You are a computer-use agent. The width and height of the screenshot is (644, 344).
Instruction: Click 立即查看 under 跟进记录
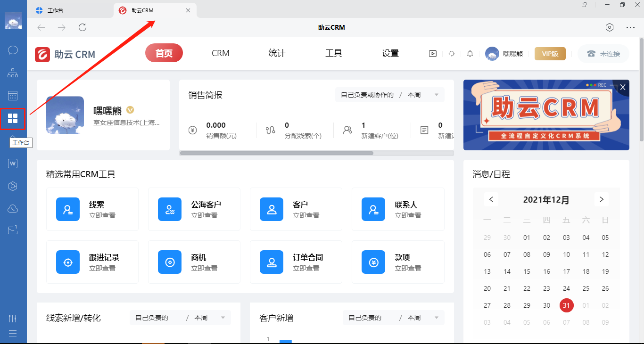(102, 268)
